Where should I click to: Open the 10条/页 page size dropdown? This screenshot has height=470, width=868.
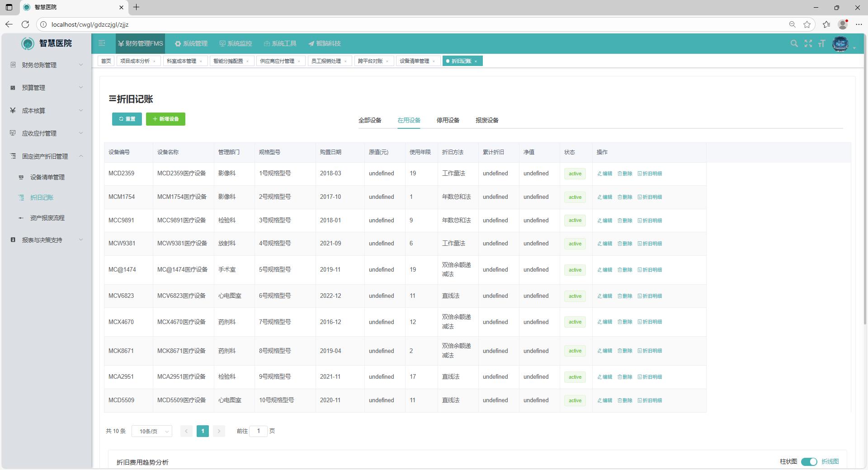[152, 431]
